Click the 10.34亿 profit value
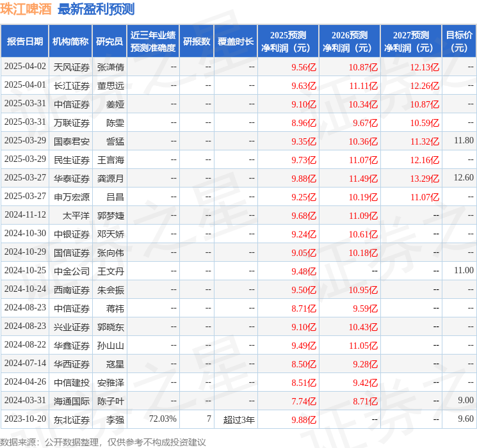The width and height of the screenshot is (477, 448). coord(363,104)
